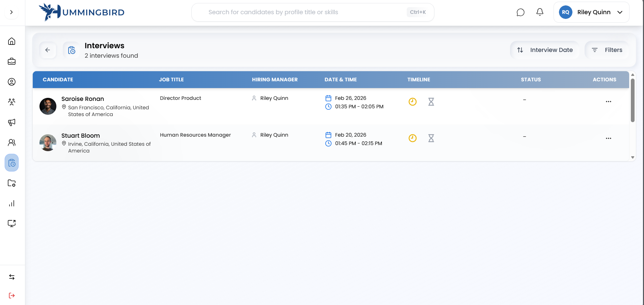Image resolution: width=644 pixels, height=305 pixels.
Task: Open the Filters panel
Action: pos(607,50)
